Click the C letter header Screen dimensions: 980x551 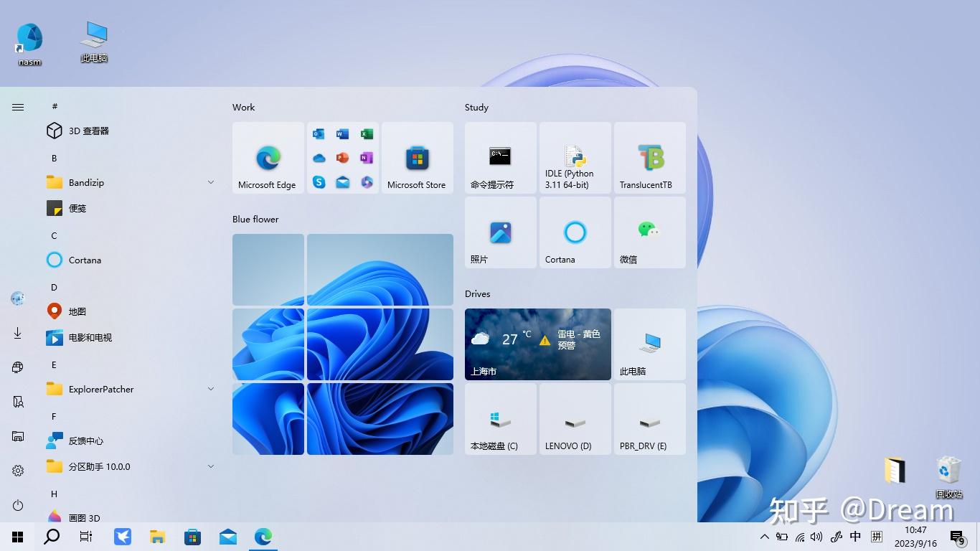tap(55, 235)
